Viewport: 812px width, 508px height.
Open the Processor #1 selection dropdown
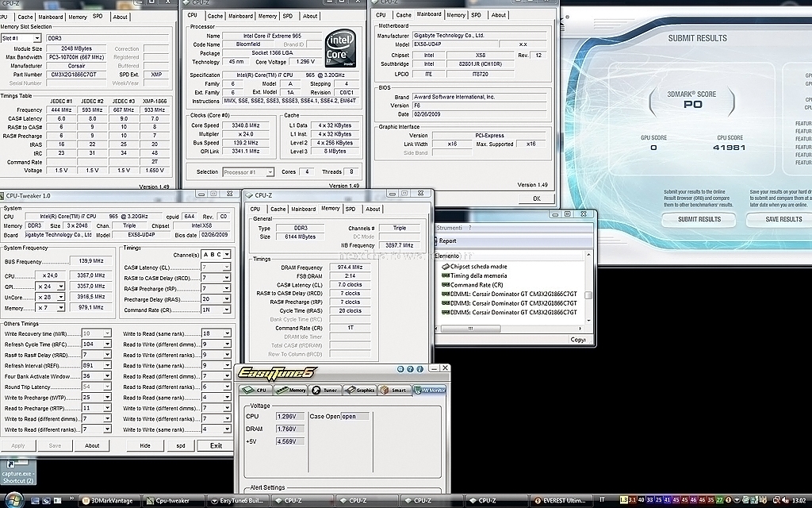point(270,172)
